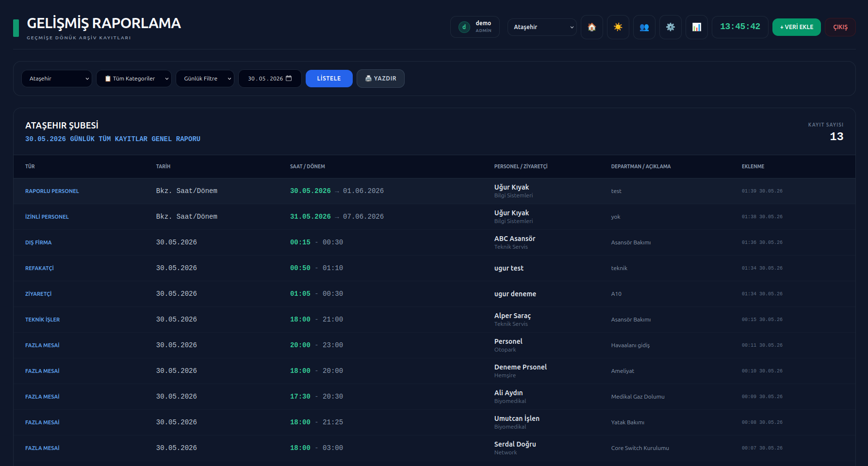Expand the header Ataşehir branch dropdown

[x=542, y=27]
